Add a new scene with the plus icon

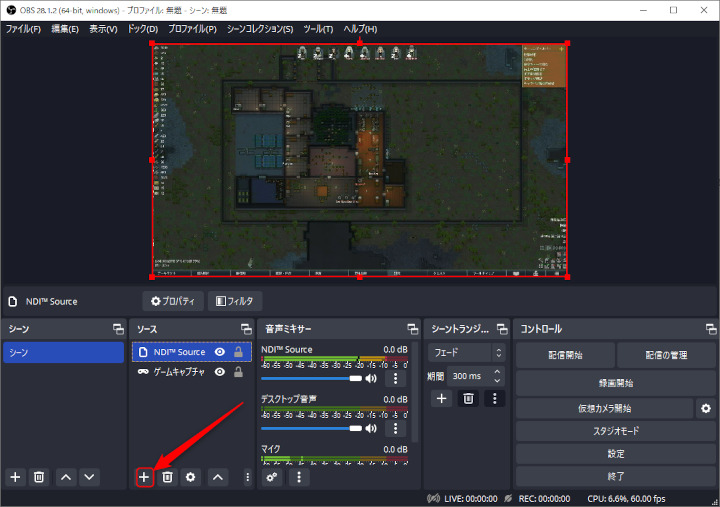15,477
